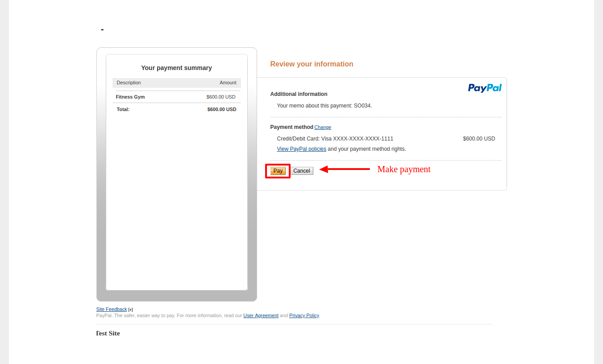Click the red Make payment annotation
603x364 pixels.
point(404,170)
